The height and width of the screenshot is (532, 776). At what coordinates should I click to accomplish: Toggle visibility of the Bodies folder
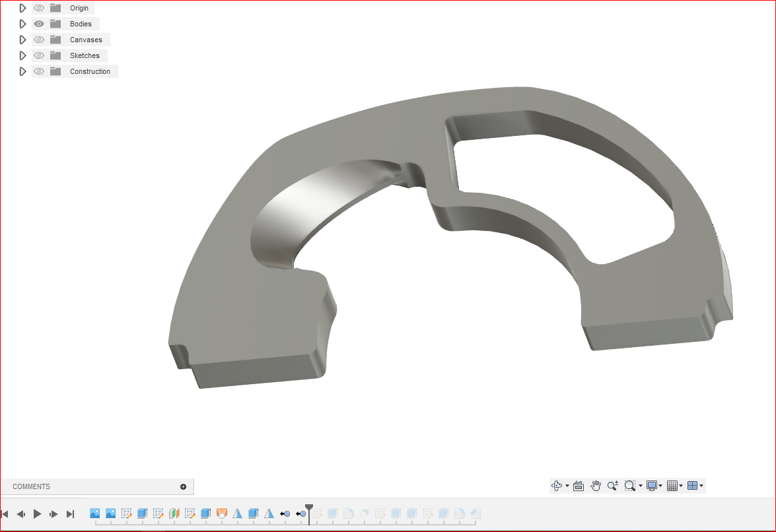pos(39,23)
